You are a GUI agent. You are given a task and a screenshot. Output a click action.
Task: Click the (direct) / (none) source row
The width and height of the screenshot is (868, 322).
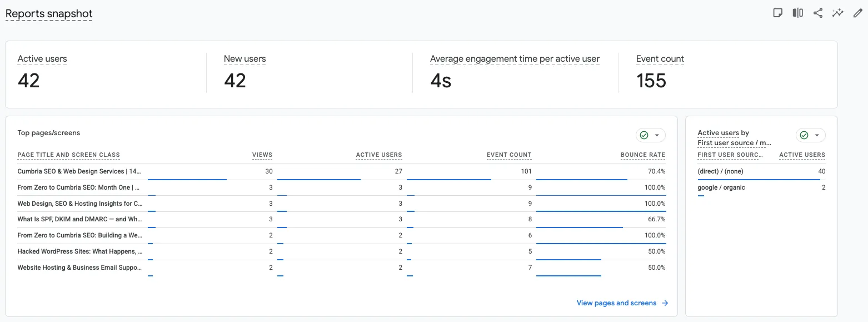tap(761, 171)
